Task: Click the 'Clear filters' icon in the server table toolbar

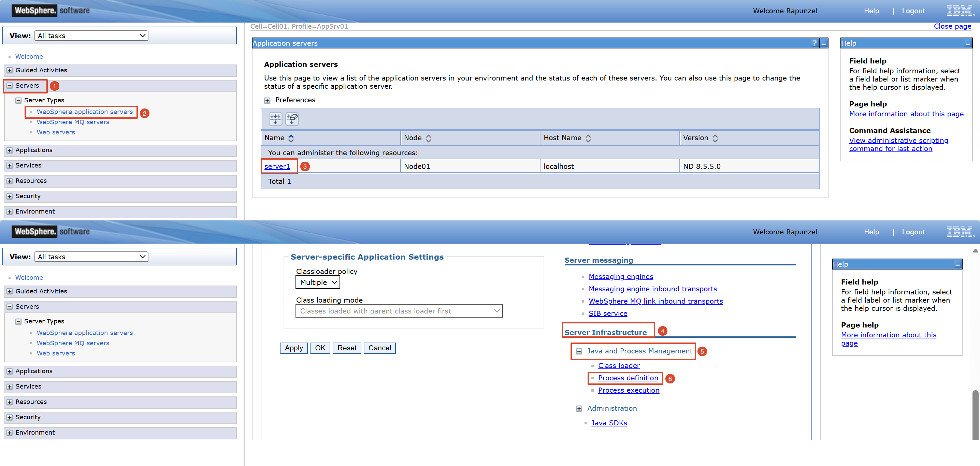Action: 292,119
